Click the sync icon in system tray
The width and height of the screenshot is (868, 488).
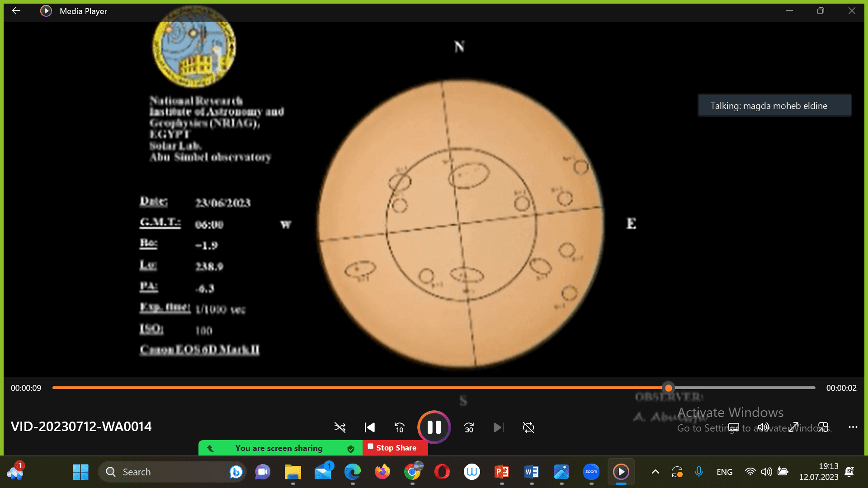pyautogui.click(x=677, y=472)
